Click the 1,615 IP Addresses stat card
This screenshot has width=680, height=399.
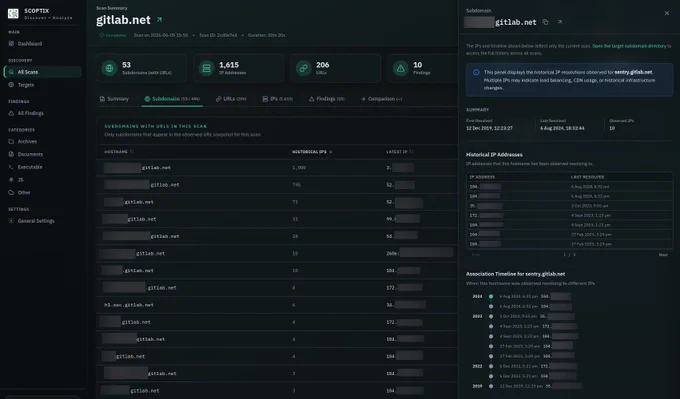(239, 68)
